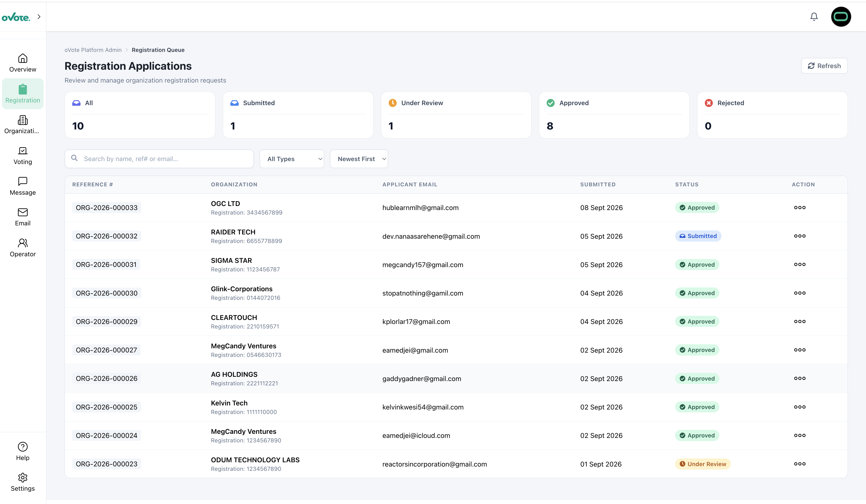This screenshot has height=504, width=866.
Task: Expand the sidebar with the chevron
Action: tap(39, 16)
